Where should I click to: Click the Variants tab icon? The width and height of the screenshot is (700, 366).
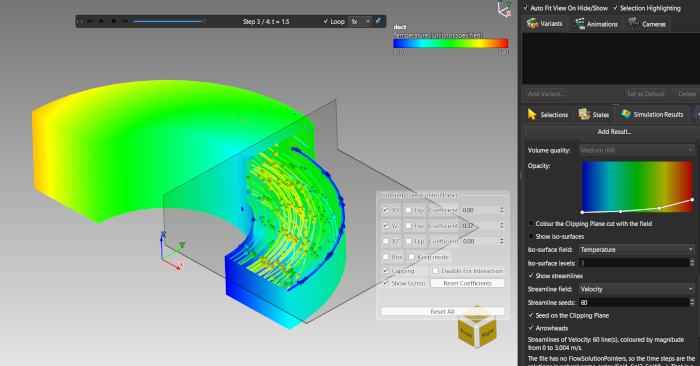[532, 24]
